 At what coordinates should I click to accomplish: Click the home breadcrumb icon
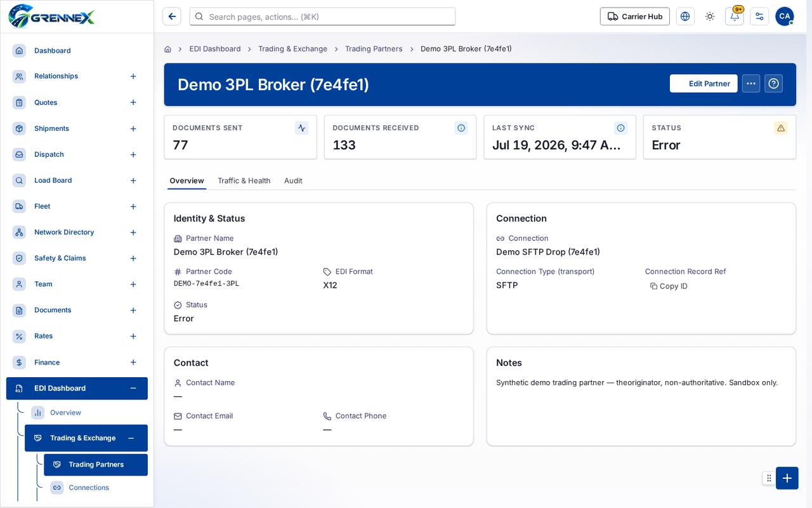(x=167, y=49)
